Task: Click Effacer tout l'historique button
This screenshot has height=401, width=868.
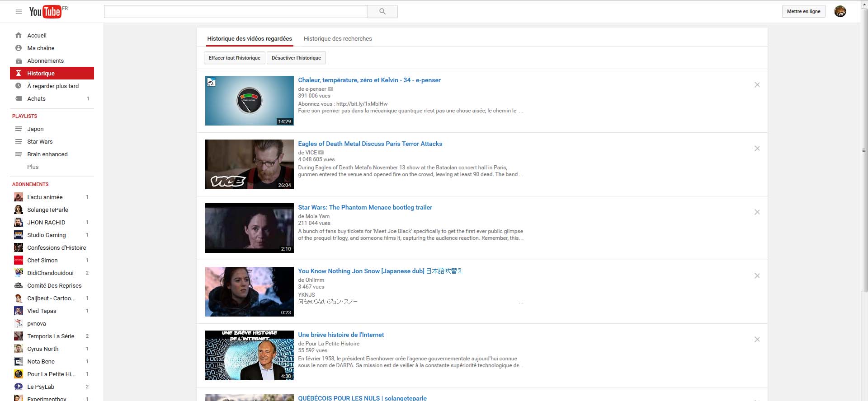Action: click(x=234, y=58)
